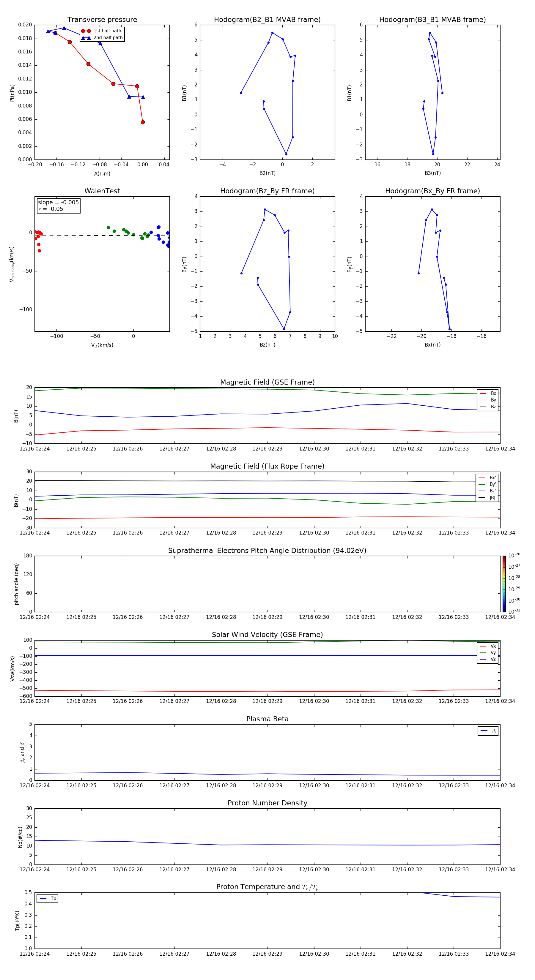This screenshot has width=535, height=980.
Task: Click the "A(T·m)" x-axis label
Action: 102,174
